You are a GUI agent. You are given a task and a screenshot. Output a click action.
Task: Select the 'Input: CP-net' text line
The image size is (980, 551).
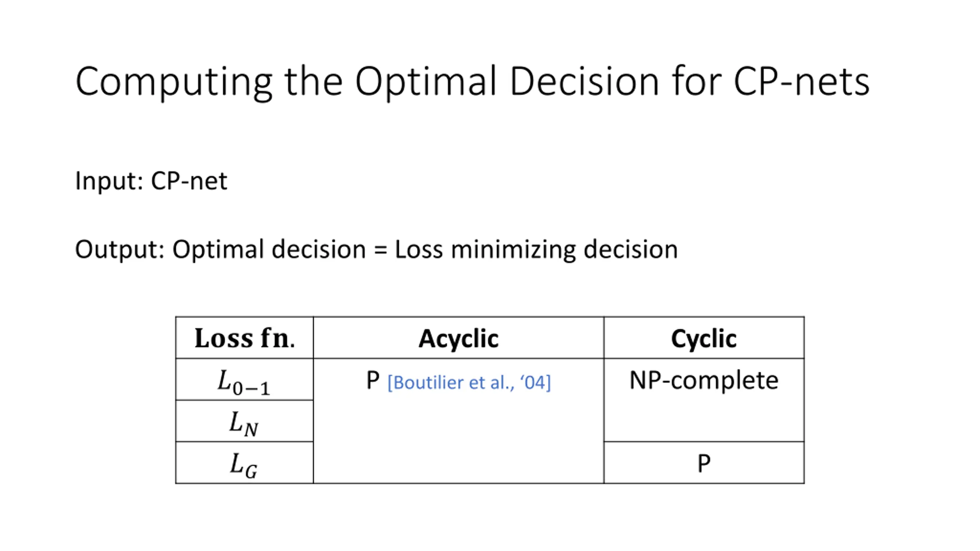(151, 181)
